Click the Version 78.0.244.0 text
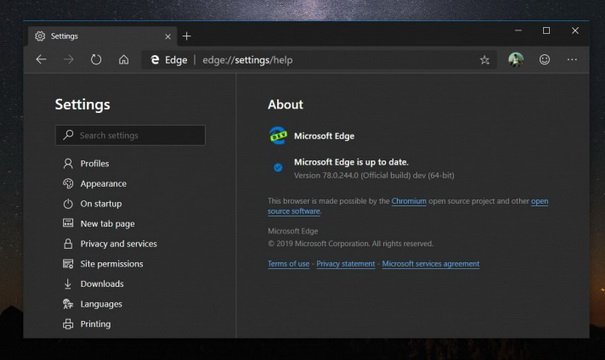Viewport: 605px width, 360px height. tap(374, 176)
